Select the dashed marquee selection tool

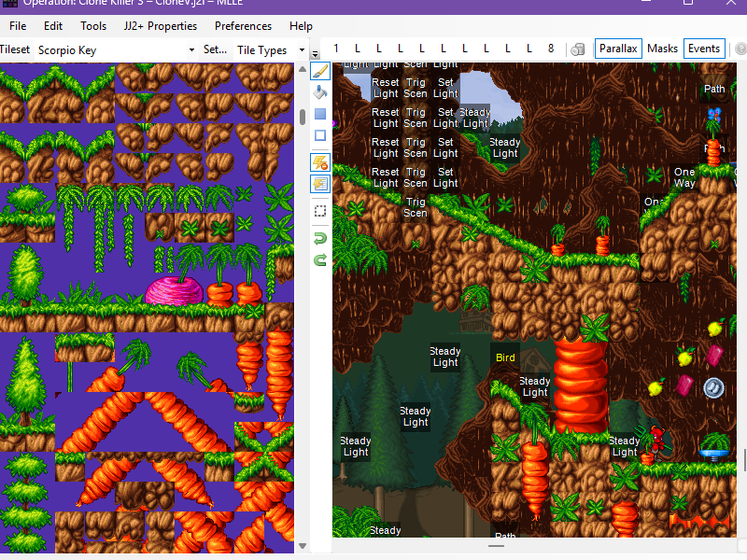point(320,211)
